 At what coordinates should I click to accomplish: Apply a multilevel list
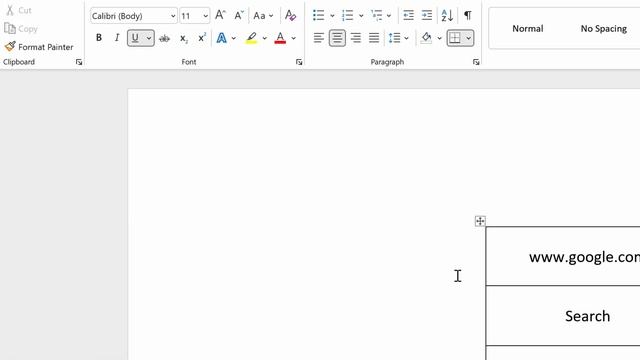(376, 16)
